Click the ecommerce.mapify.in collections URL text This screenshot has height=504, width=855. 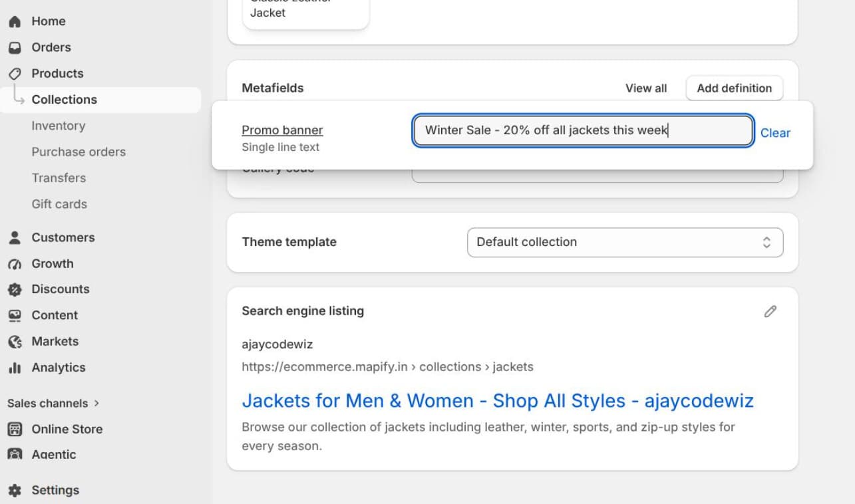click(x=387, y=367)
